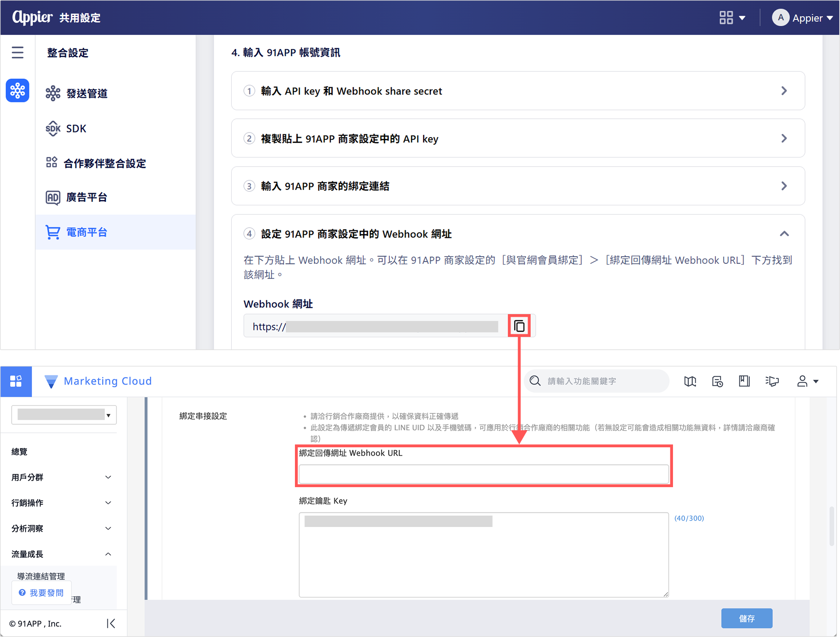840x637 pixels.
Task: Collapse 流量成長 menu
Action: point(61,554)
